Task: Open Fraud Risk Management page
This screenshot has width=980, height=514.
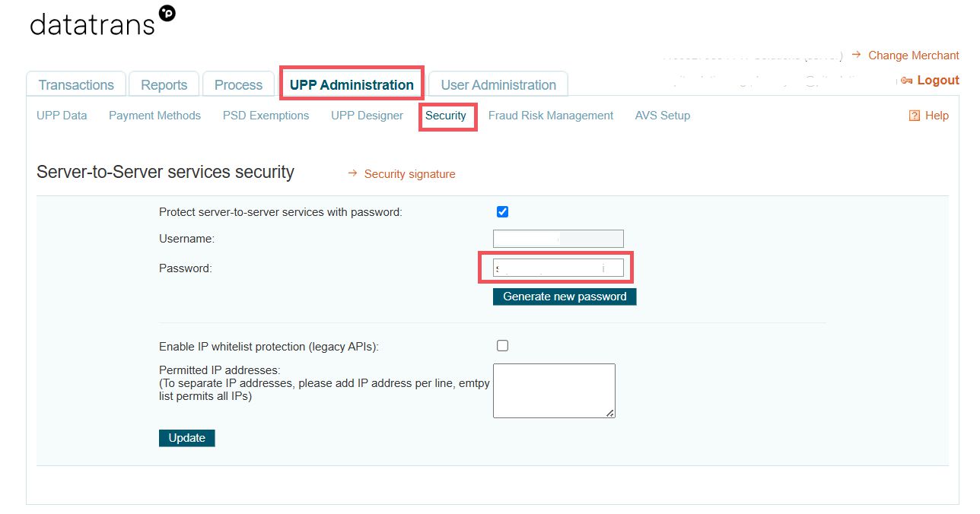Action: pos(550,116)
